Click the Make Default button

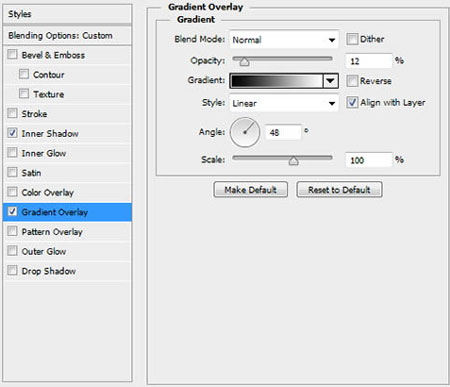250,190
